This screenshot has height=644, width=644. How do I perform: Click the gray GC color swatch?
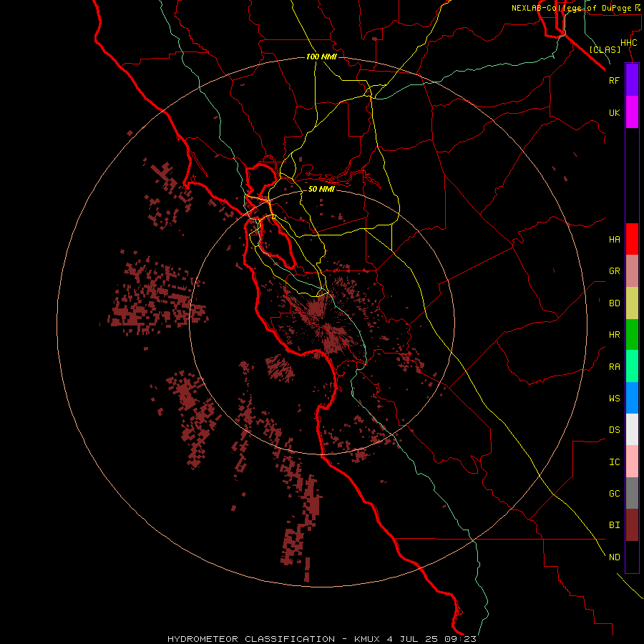tap(632, 493)
